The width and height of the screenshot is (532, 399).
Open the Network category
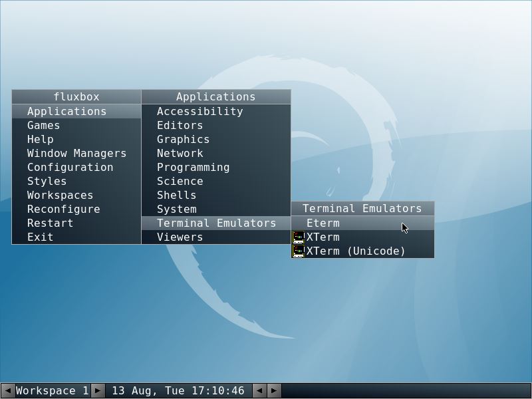215,153
